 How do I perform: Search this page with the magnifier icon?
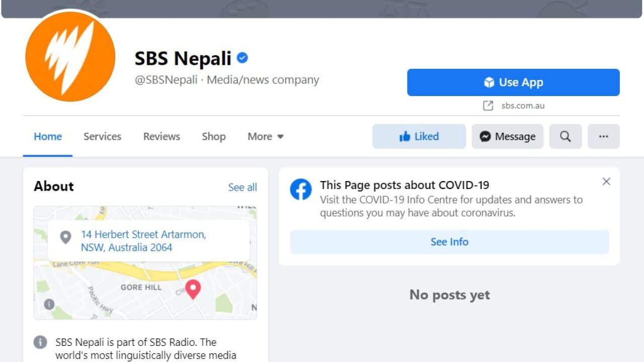coord(566,136)
